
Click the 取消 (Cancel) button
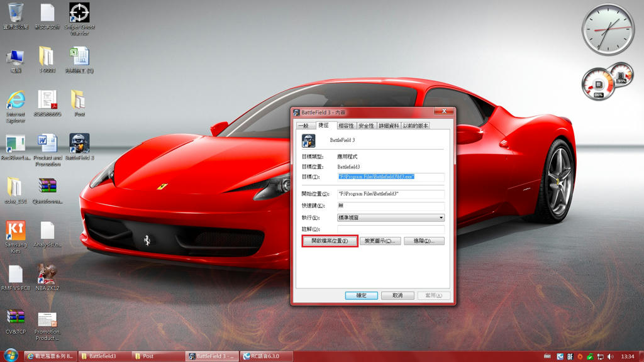[x=397, y=295]
